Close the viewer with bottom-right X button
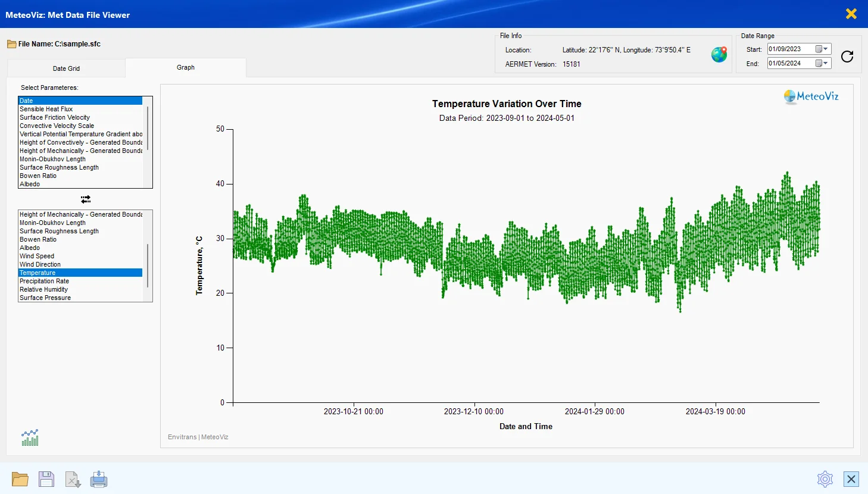Screen dimensions: 868x494 tap(851, 479)
